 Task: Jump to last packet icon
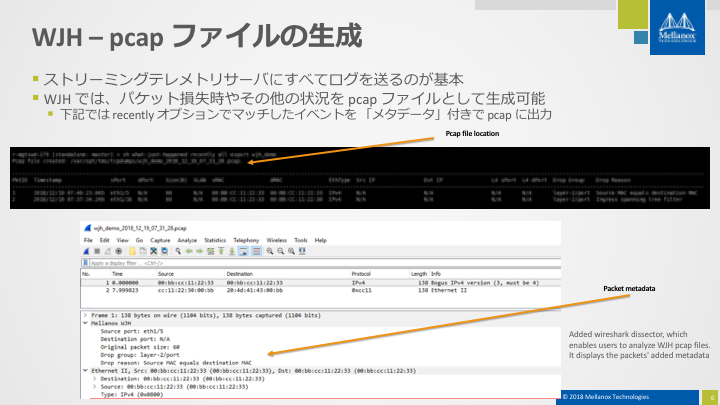point(232,251)
